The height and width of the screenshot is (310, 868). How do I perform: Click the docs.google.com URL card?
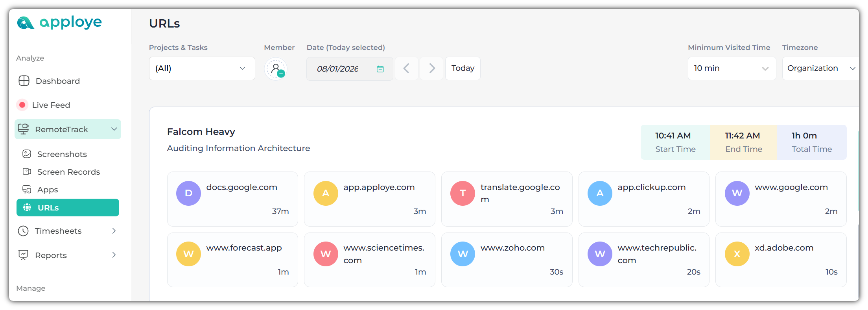click(232, 199)
